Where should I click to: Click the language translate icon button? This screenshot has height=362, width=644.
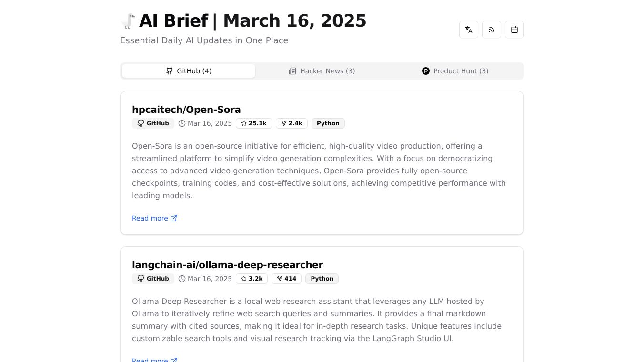coord(469,30)
